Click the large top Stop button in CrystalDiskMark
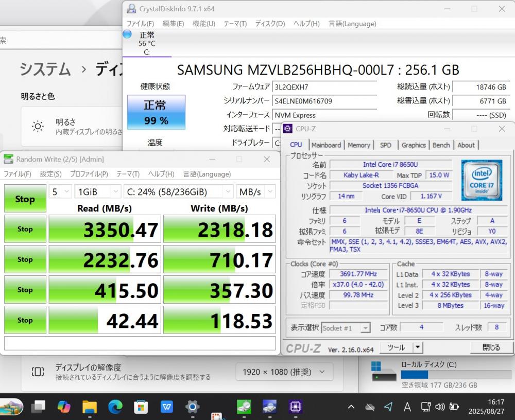 coord(25,199)
